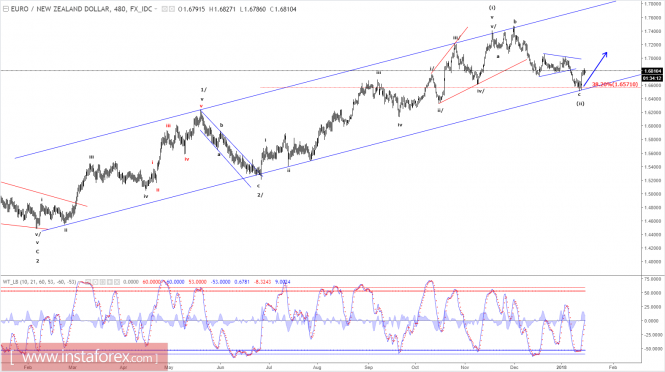Click close value C1.68104 in header
This screenshot has width=665, height=372.
(x=283, y=9)
